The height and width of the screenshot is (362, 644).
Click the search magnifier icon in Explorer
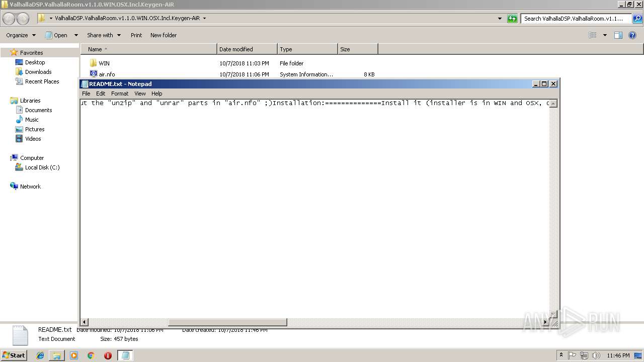[637, 19]
